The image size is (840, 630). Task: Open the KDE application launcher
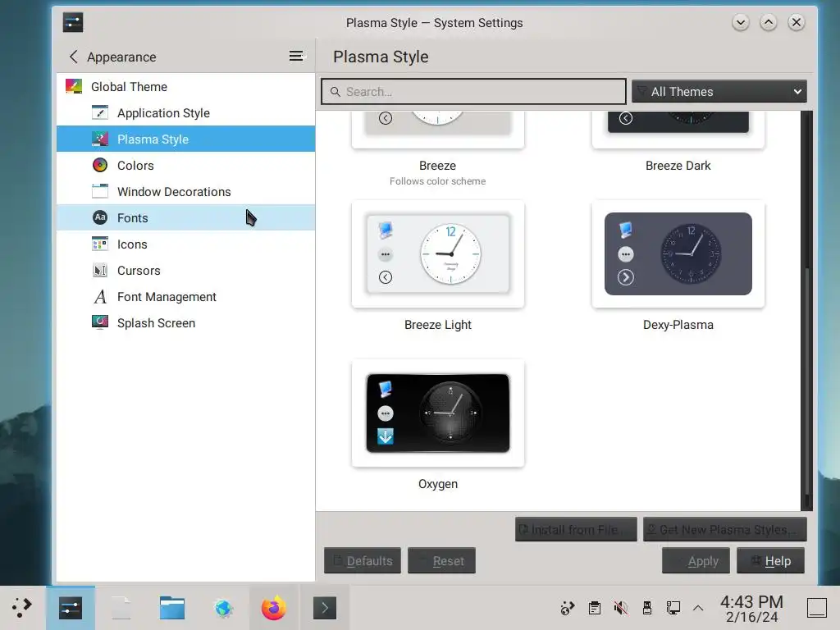(22, 608)
